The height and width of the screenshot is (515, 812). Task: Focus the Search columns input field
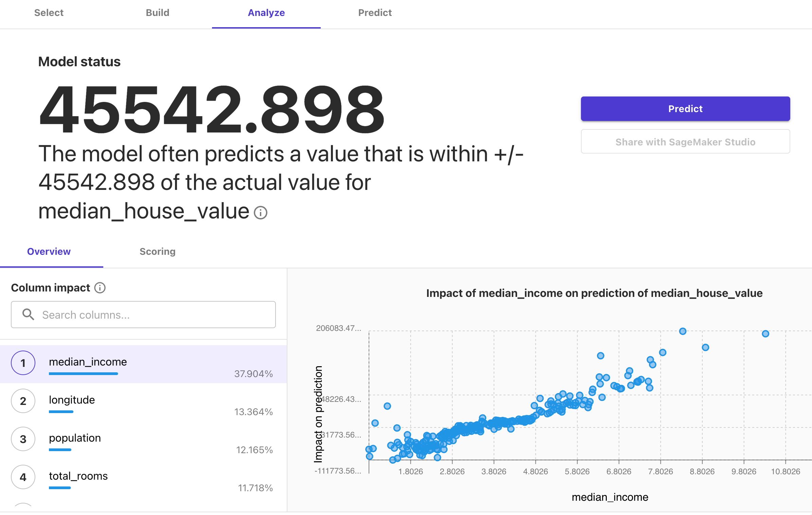[x=143, y=315]
